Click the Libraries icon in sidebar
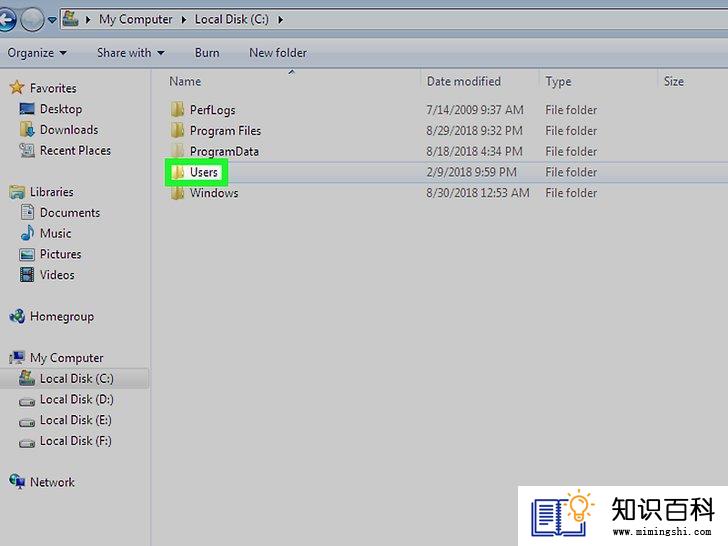The height and width of the screenshot is (546, 728). coord(17,192)
